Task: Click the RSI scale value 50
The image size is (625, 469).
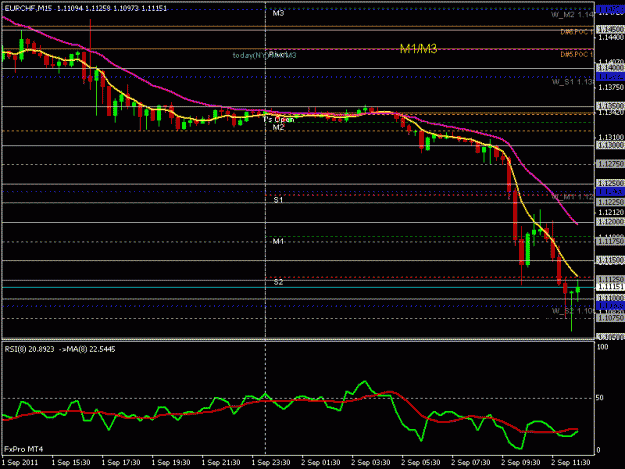Action: [x=599, y=398]
